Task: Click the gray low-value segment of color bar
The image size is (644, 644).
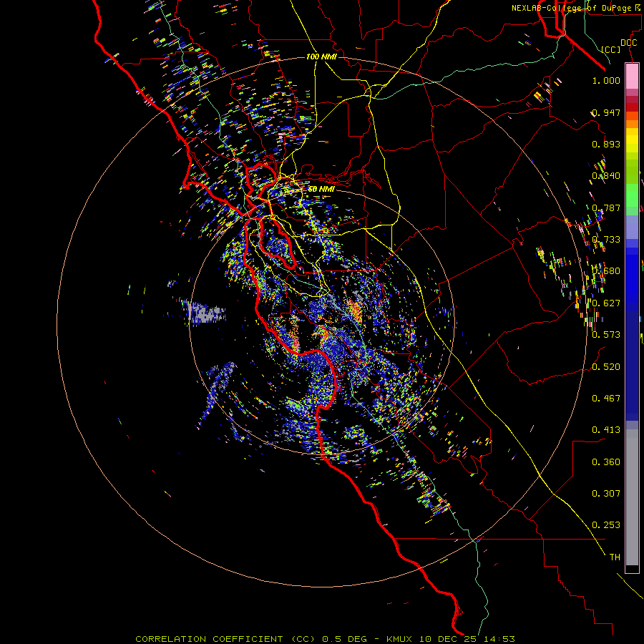Action: 632,497
